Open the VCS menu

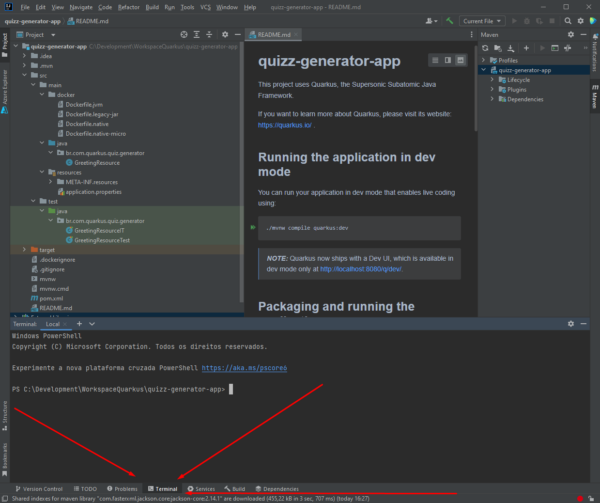(205, 7)
